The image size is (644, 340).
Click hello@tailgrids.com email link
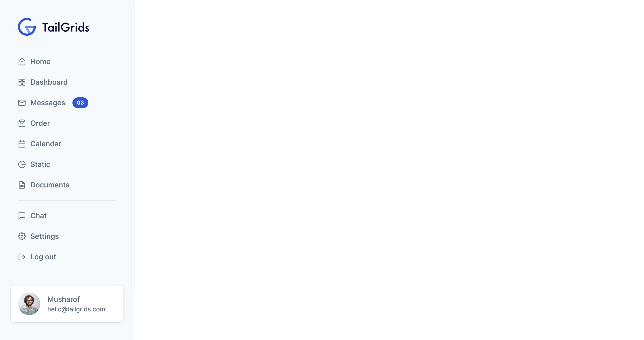[76, 309]
